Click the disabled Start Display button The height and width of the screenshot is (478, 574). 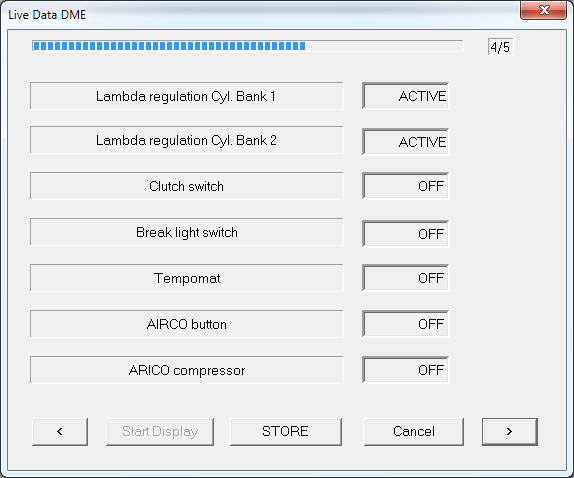coord(160,432)
